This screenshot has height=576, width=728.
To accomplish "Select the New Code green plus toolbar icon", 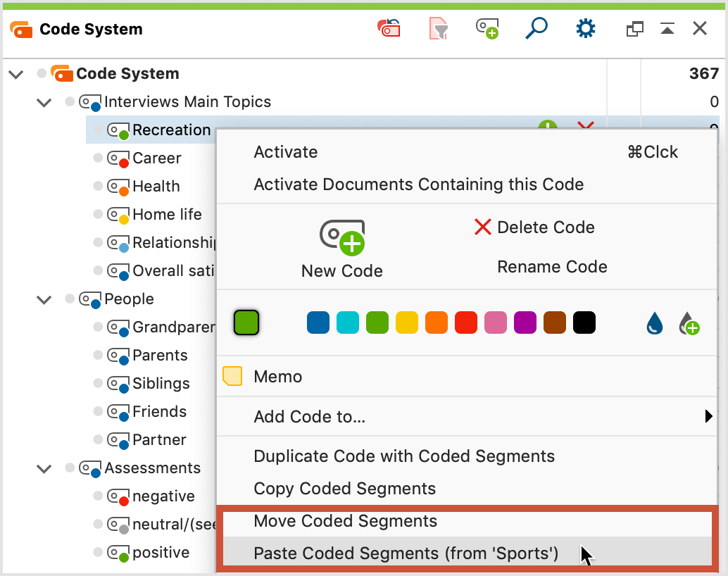I will coord(487,28).
